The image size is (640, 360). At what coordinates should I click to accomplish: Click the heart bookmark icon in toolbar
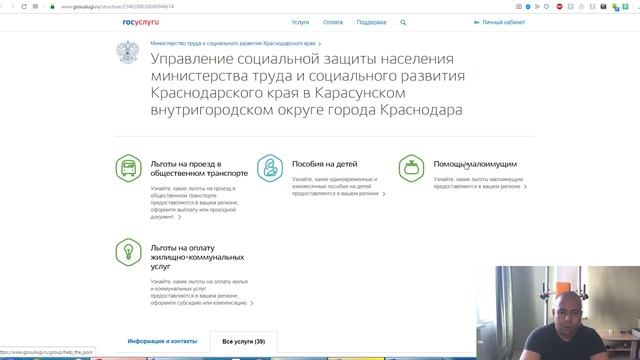(547, 7)
